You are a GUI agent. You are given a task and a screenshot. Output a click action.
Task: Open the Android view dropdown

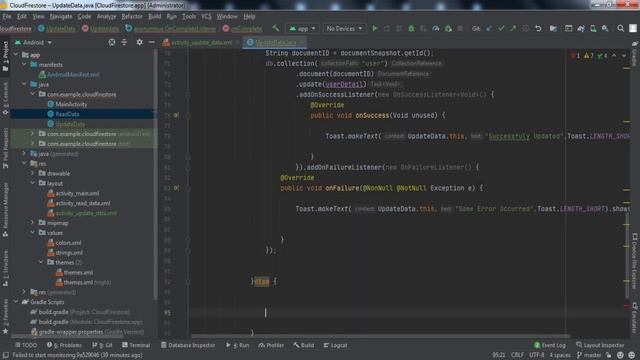click(x=33, y=42)
